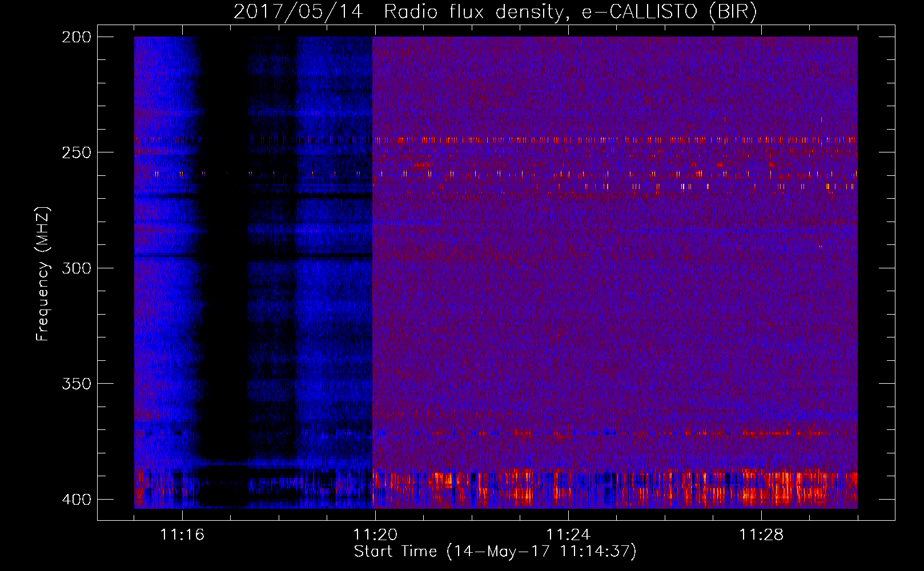Click the "Frequency (MHZ)" y-axis label

(43, 274)
